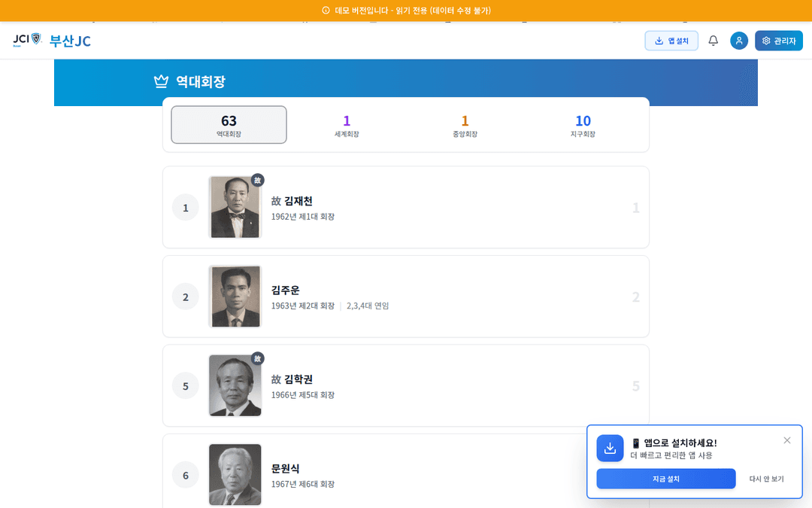Open the 부산JC home link
This screenshot has width=812, height=508.
point(70,41)
